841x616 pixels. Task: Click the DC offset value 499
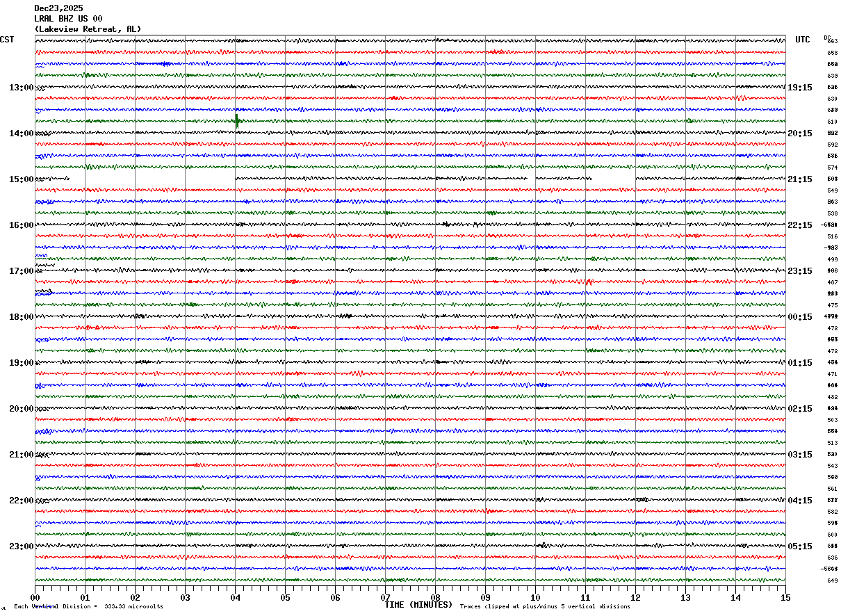click(832, 259)
